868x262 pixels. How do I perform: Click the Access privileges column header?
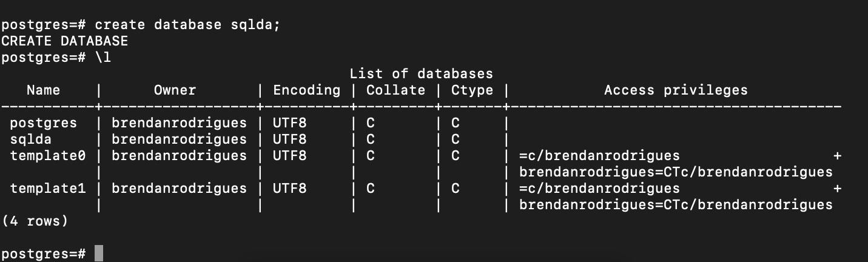pyautogui.click(x=676, y=90)
